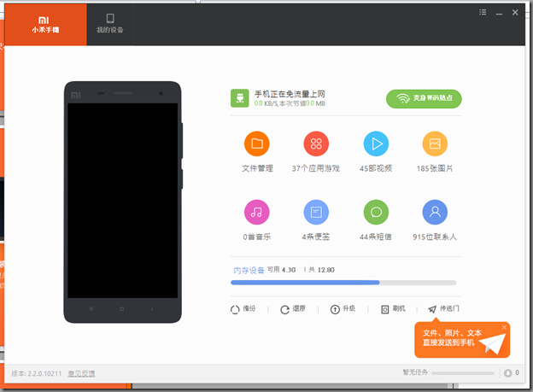
Task: Open the 文件管理 file manager icon
Action: 256,143
